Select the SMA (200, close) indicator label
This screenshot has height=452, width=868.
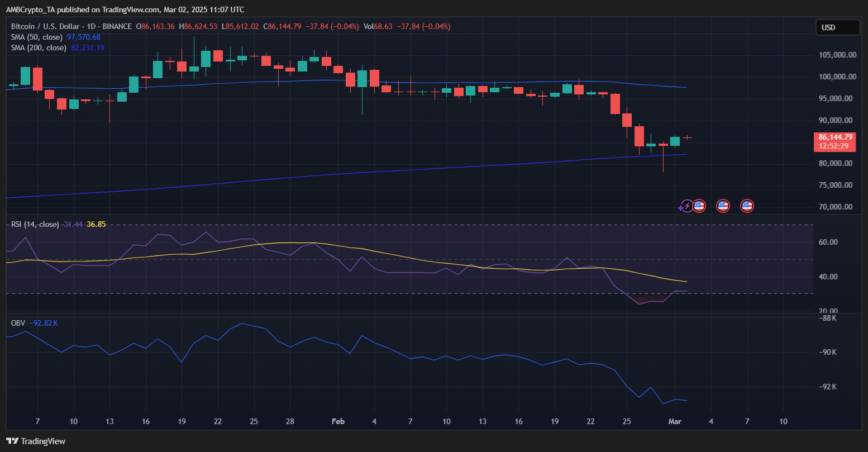click(40, 47)
